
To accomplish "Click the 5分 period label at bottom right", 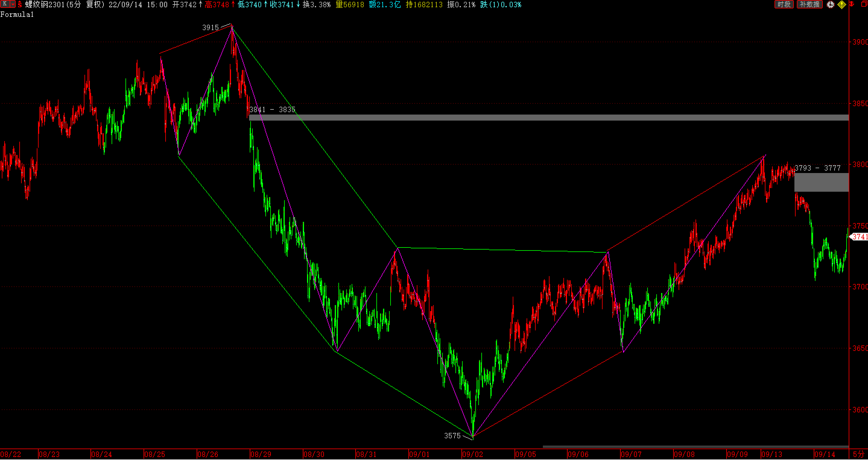I will pos(859,455).
